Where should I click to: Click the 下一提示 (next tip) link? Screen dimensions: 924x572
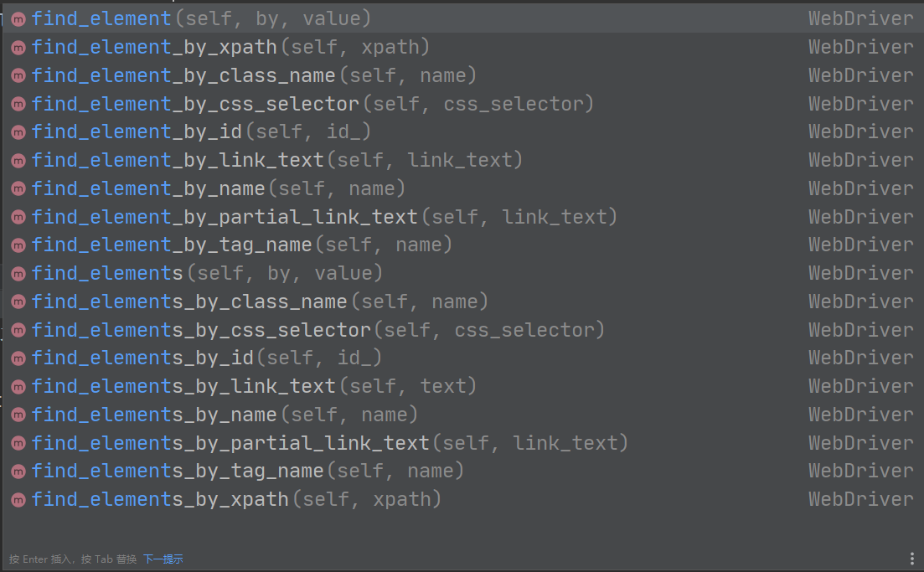click(x=163, y=559)
